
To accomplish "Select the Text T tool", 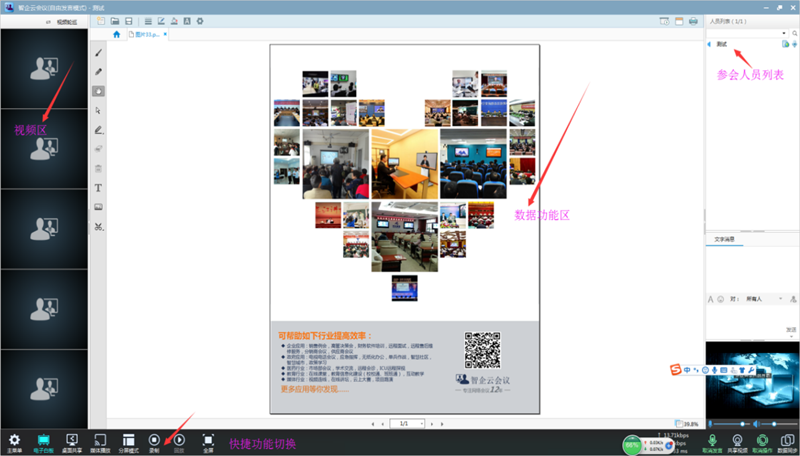I will coord(98,188).
